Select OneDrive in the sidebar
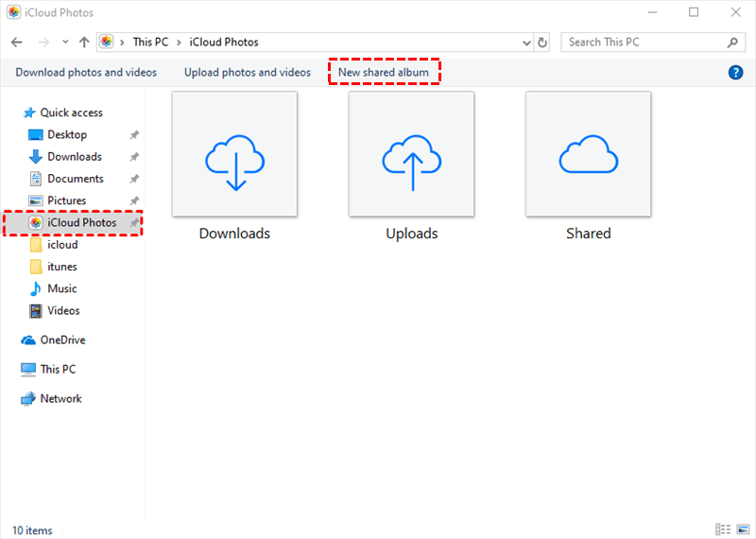Screen dimensions: 756x539 (62, 339)
